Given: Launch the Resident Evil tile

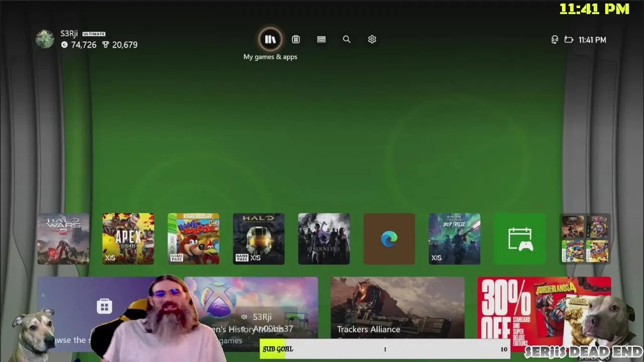Looking at the screenshot, I should (x=324, y=239).
